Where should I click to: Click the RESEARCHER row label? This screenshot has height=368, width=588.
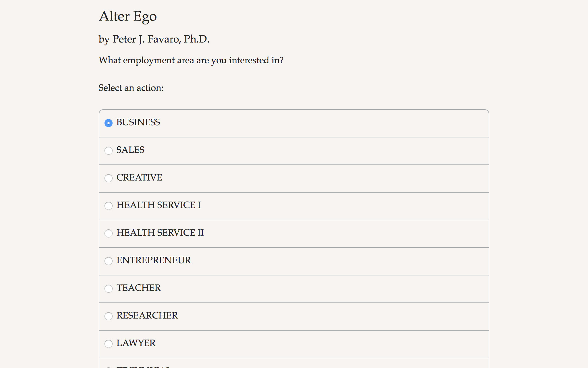point(147,315)
